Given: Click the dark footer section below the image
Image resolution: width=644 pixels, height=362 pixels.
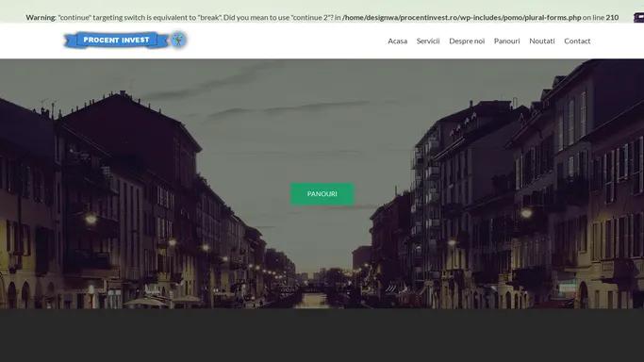Looking at the screenshot, I should coord(322,336).
